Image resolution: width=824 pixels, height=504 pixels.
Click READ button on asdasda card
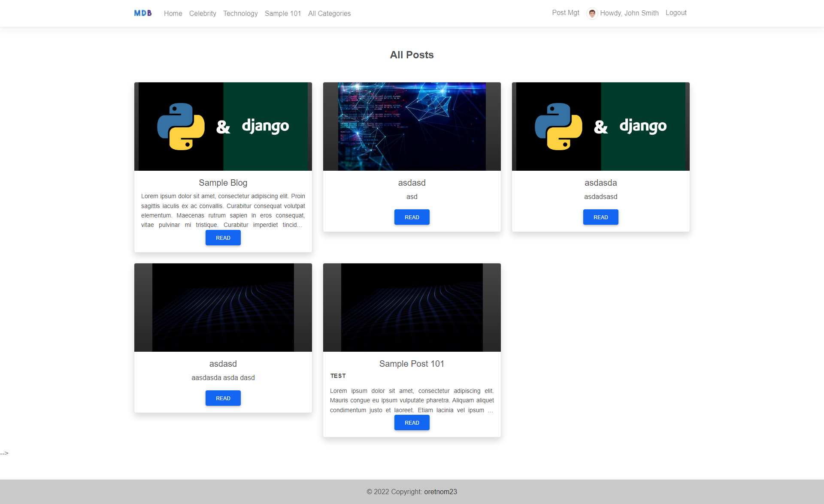(x=601, y=217)
